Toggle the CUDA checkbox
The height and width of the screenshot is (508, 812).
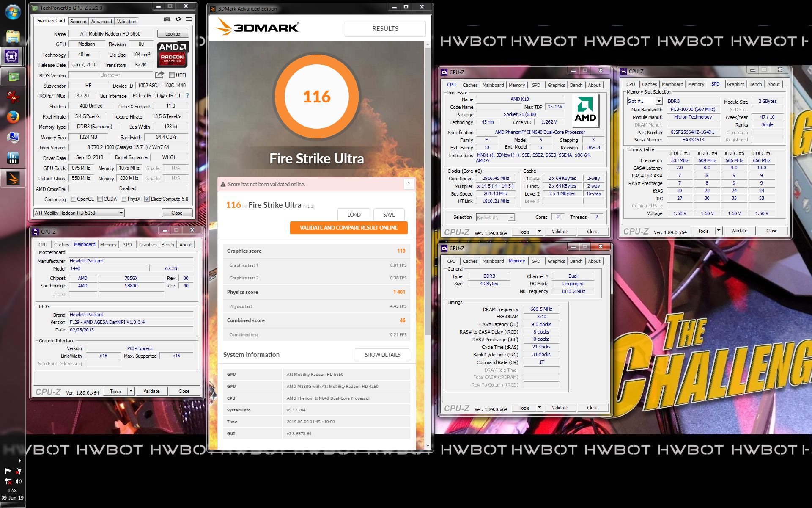[100, 199]
